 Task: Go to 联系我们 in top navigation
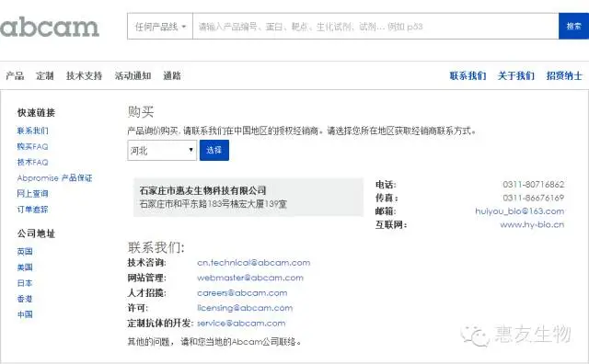468,75
